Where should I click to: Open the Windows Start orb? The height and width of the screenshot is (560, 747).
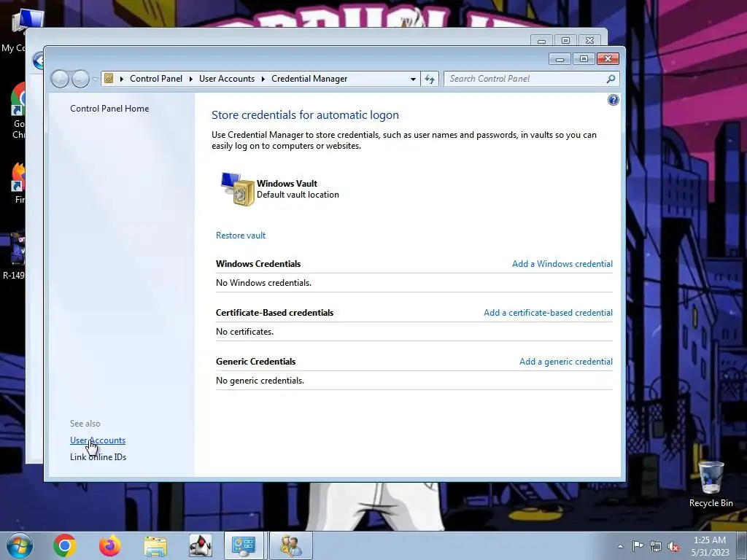(20, 545)
